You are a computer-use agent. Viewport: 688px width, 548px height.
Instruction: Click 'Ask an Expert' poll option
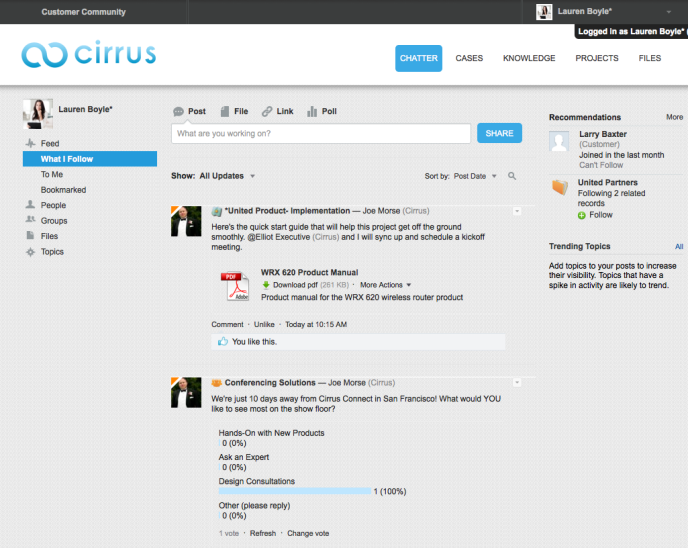(244, 457)
